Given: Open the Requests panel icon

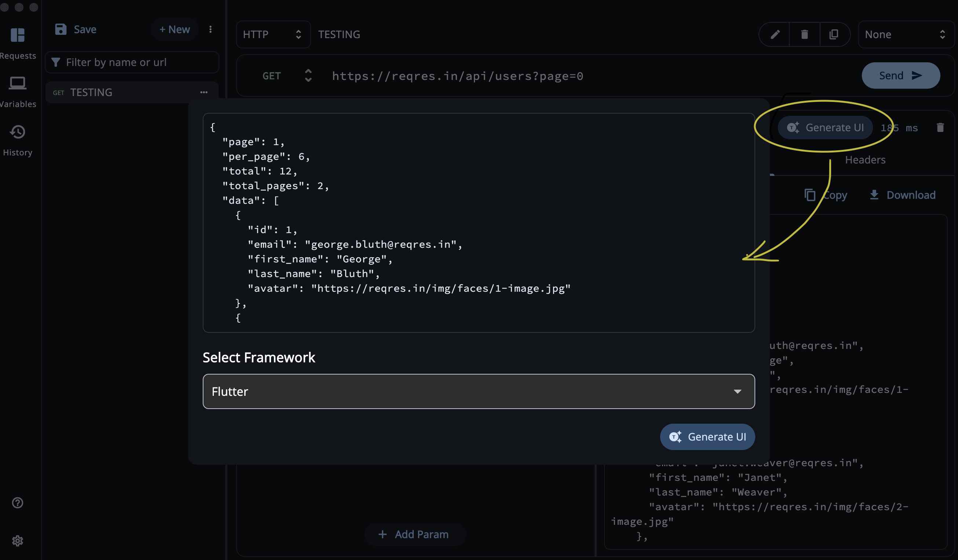Looking at the screenshot, I should [18, 35].
